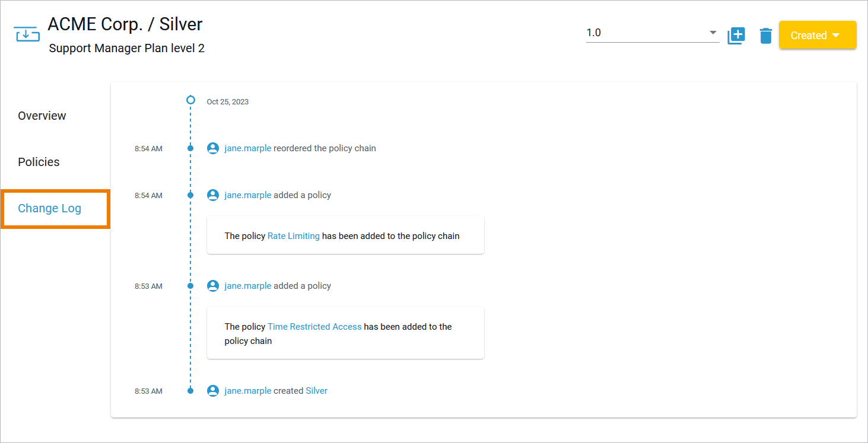
Task: Click the jane.marple username link
Action: [247, 148]
